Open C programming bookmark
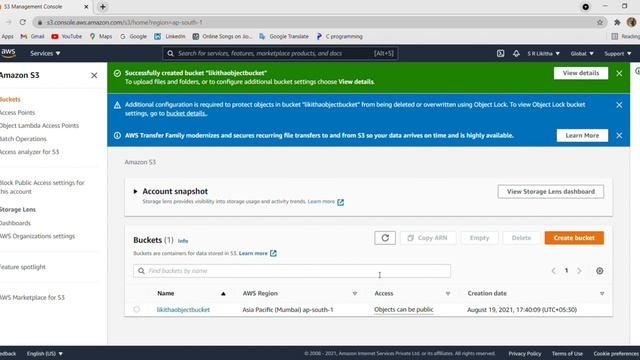The image size is (640, 360). tap(340, 36)
